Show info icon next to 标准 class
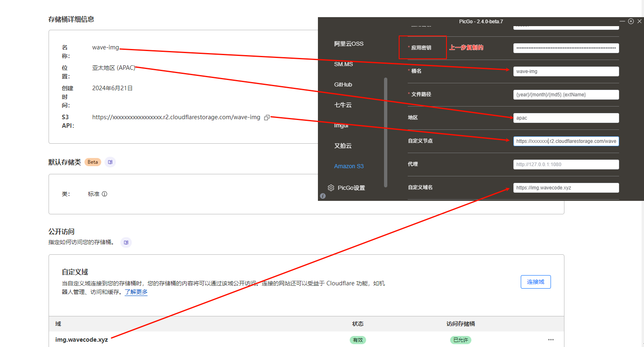Screen dimensions: 644x347 (104, 194)
